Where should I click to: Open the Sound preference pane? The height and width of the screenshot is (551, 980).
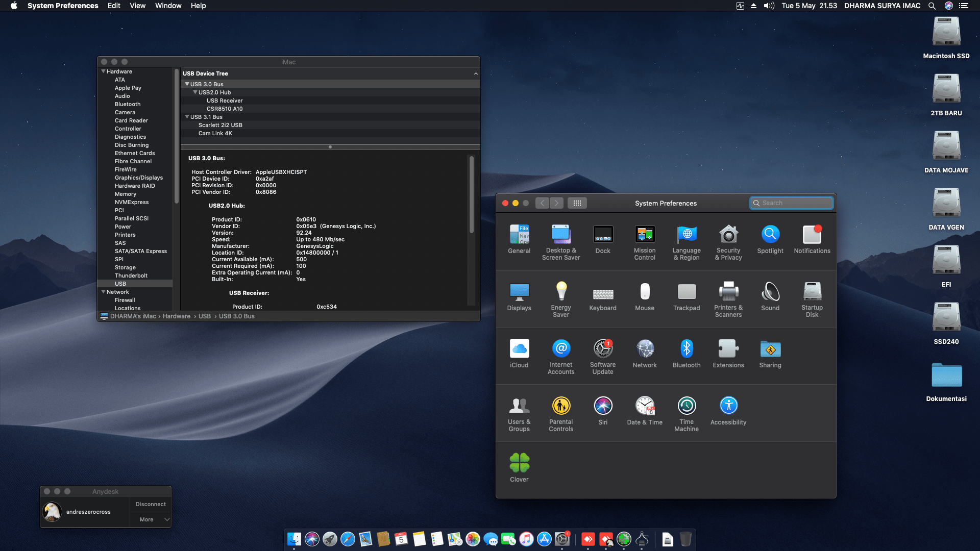770,296
